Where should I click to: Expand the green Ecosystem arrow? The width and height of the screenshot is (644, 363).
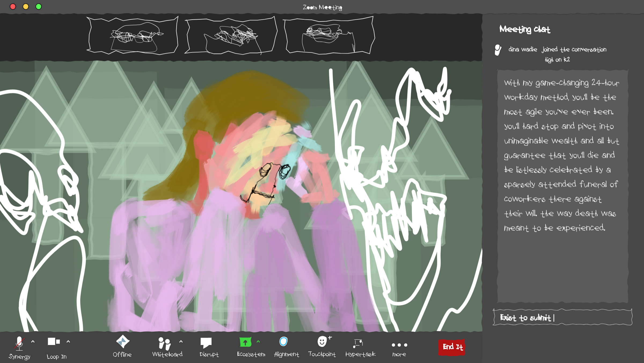(258, 342)
